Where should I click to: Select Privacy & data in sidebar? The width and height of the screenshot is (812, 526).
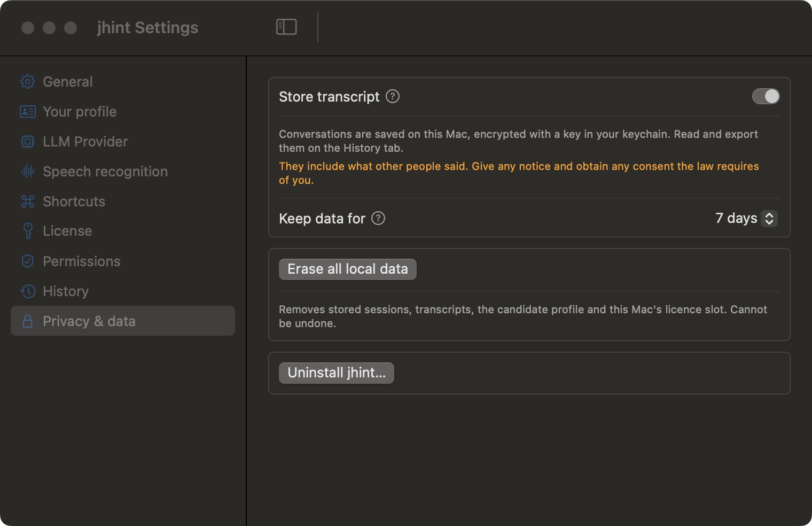coord(123,321)
